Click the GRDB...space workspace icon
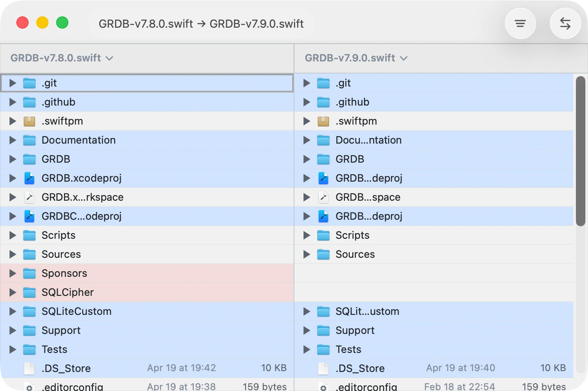This screenshot has width=588, height=391. [323, 197]
